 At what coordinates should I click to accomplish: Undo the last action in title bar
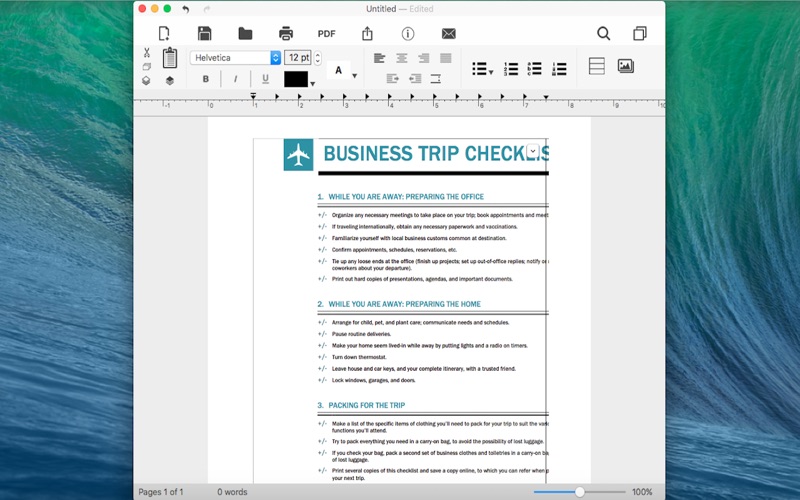pos(186,9)
